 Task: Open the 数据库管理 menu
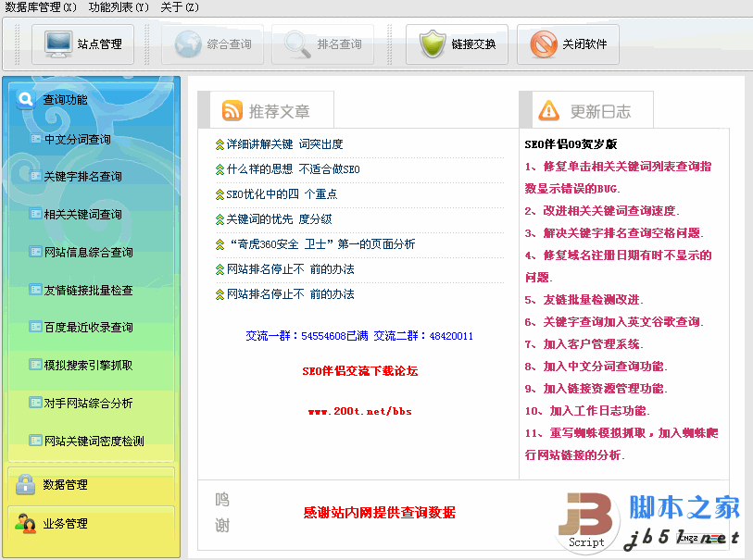(41, 7)
